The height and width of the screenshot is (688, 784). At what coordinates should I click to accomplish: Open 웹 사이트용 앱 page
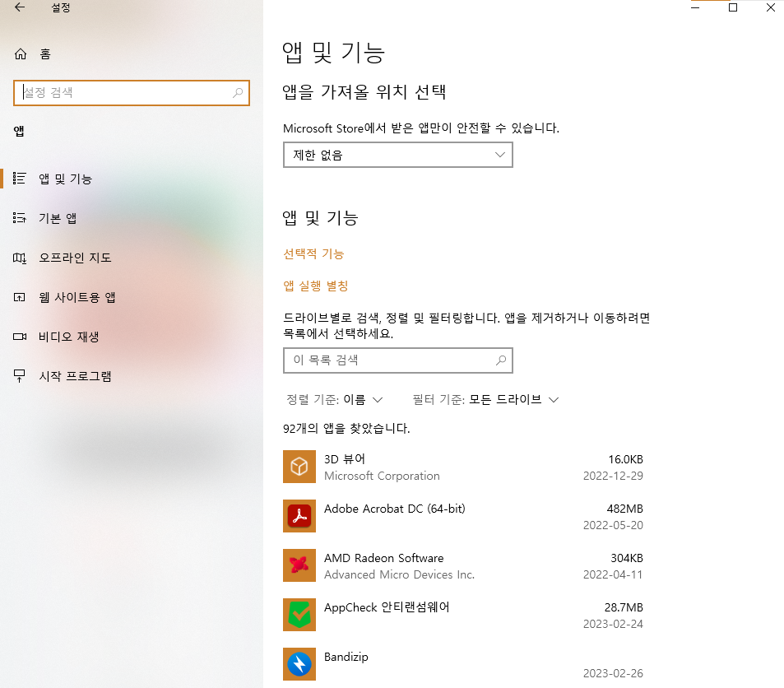(77, 297)
